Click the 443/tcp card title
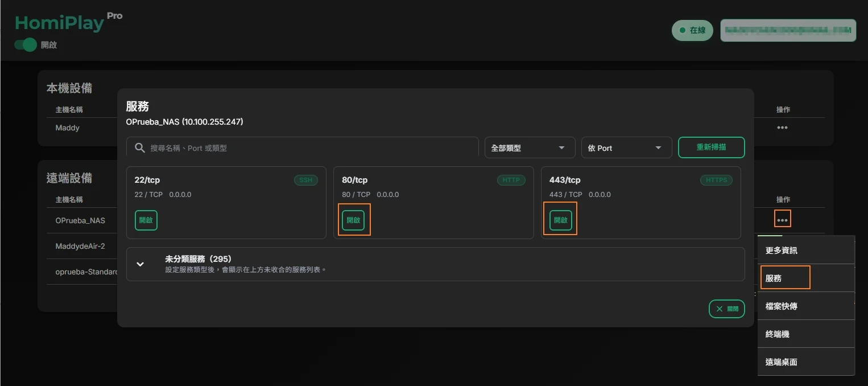 pyautogui.click(x=565, y=180)
